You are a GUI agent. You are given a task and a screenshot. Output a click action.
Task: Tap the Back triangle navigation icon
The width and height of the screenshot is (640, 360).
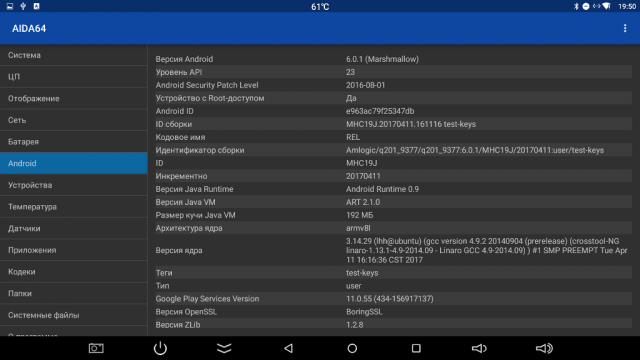(x=288, y=348)
